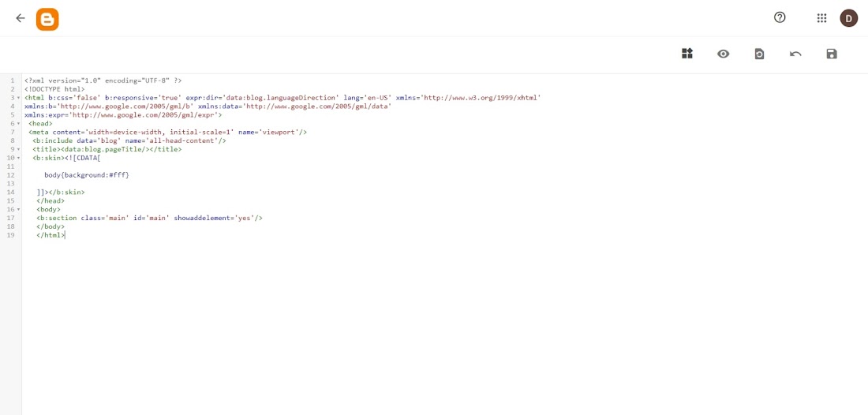Image resolution: width=868 pixels, height=415 pixels.
Task: Click line number 1 in gutter
Action: click(12, 80)
